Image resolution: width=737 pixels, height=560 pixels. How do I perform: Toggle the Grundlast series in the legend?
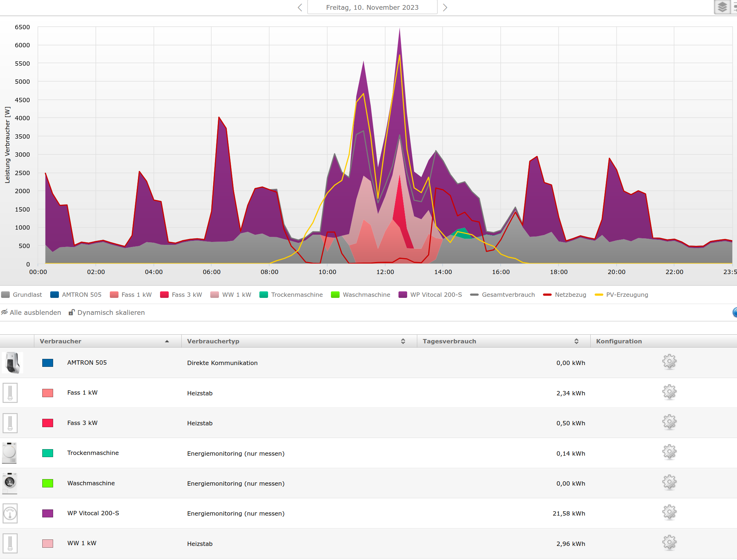22,295
